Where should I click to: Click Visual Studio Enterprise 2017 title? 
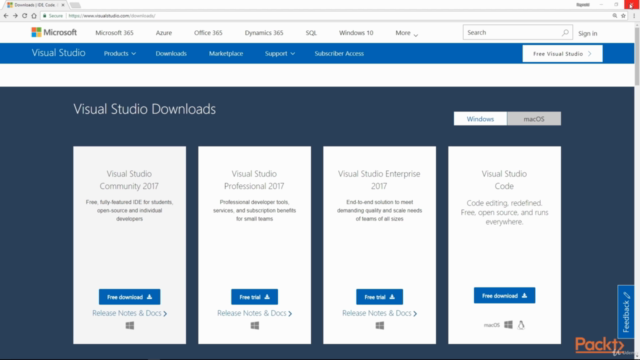[379, 180]
